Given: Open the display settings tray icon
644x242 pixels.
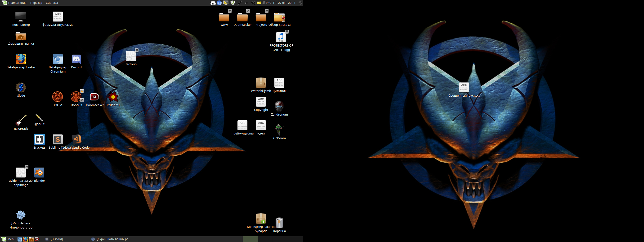Looking at the screenshot, I should pyautogui.click(x=226, y=3).
